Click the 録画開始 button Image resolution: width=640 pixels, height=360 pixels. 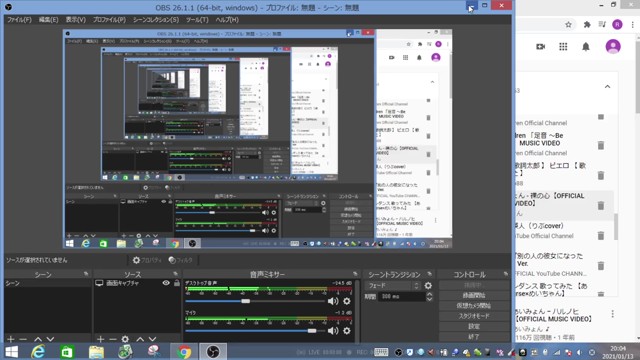(x=473, y=295)
